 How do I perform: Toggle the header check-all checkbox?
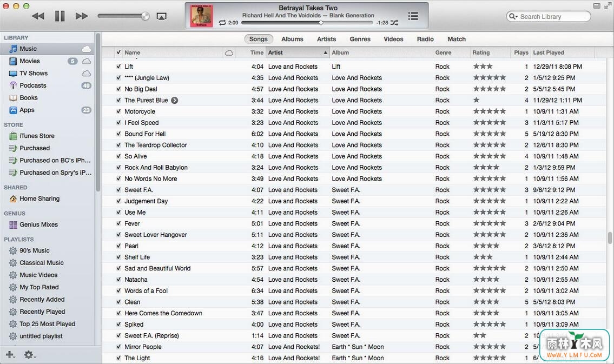coord(118,52)
